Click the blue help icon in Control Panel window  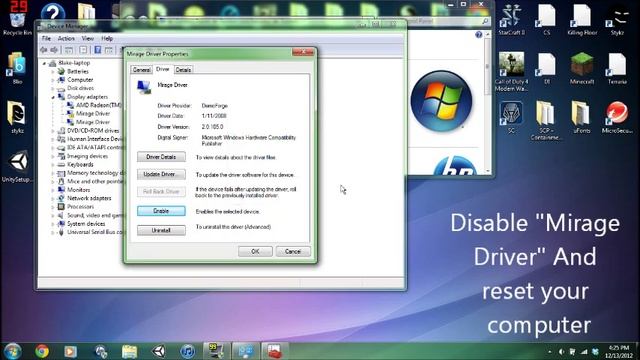478,35
